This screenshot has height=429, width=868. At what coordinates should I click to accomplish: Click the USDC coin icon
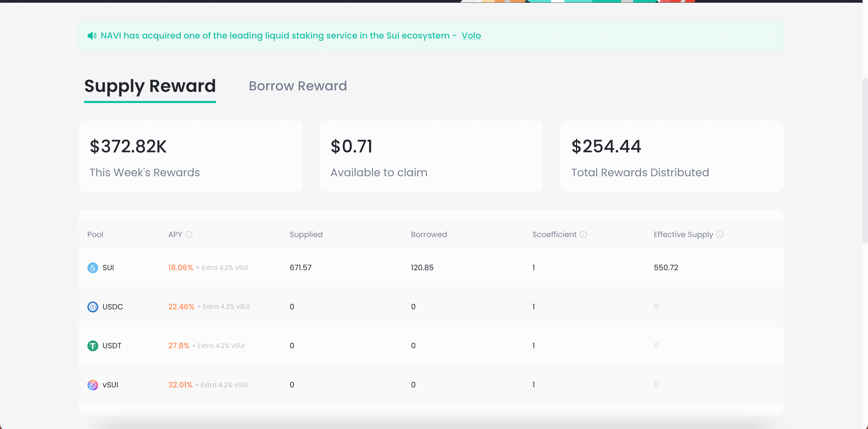93,307
